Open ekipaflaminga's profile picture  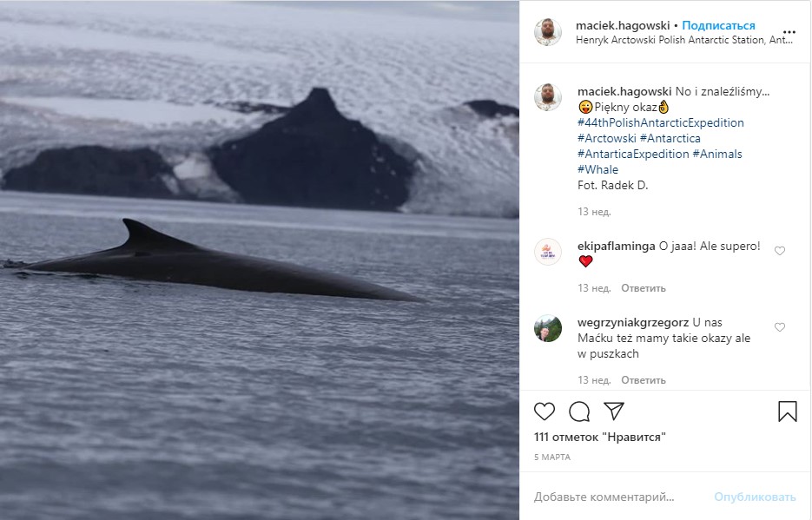[x=548, y=252]
